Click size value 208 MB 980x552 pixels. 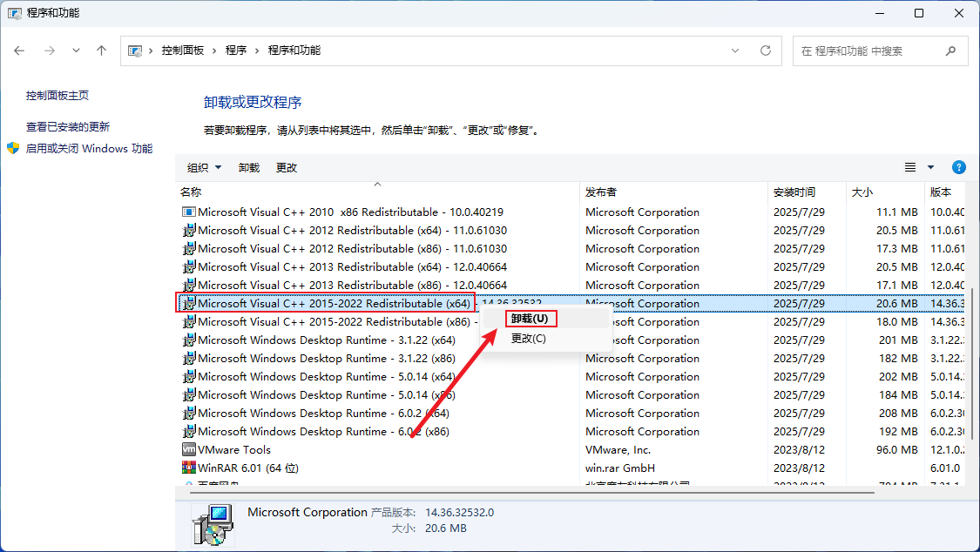pyautogui.click(x=898, y=413)
